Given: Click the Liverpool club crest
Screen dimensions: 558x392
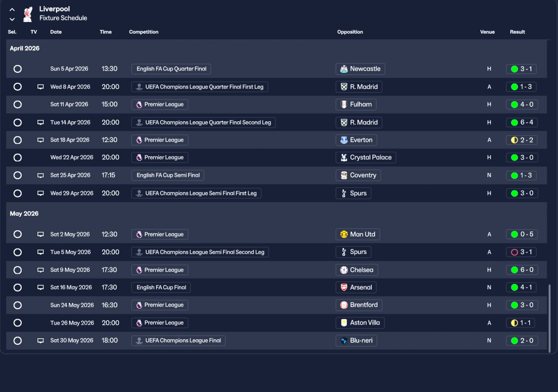Looking at the screenshot, I should pos(28,14).
